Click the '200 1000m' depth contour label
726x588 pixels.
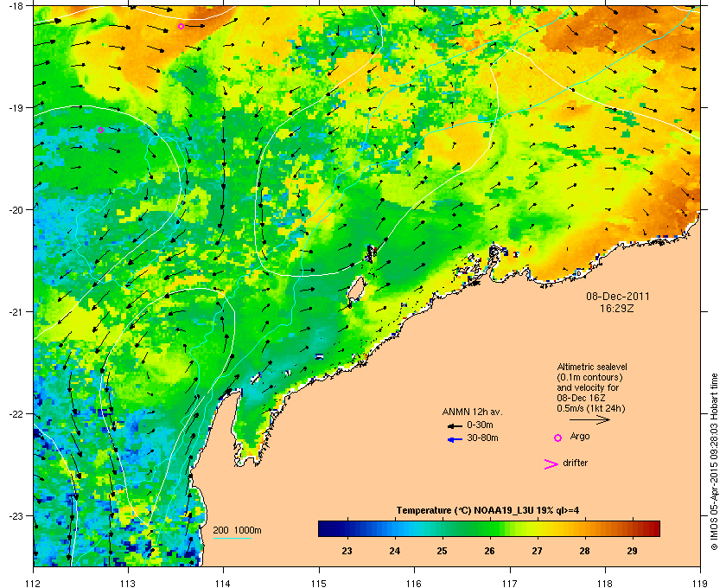(x=237, y=530)
